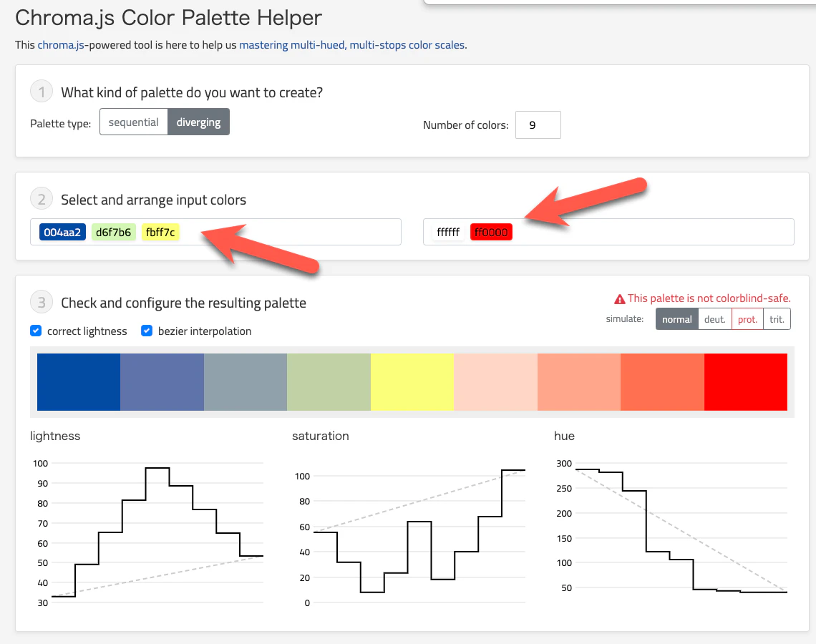816x644 pixels.
Task: Select the diverging palette type
Action: pos(198,122)
